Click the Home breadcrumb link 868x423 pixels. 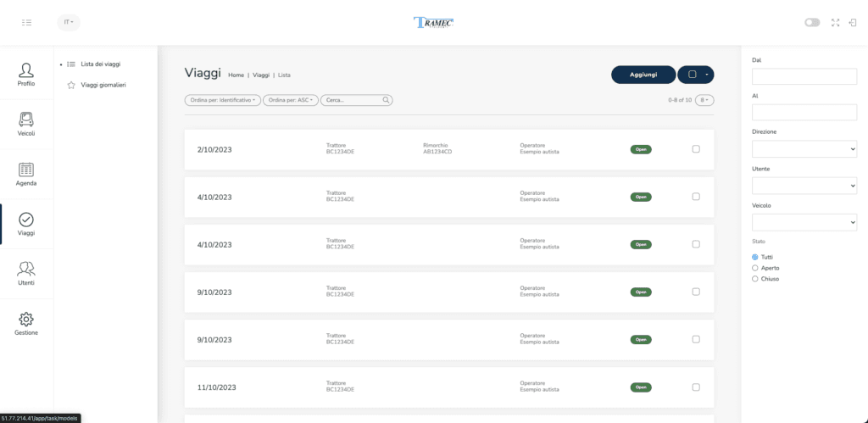pyautogui.click(x=236, y=75)
